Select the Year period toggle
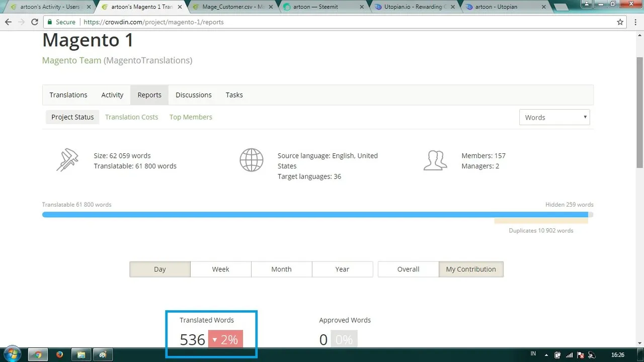Image resolution: width=644 pixels, height=362 pixels. 343,269
